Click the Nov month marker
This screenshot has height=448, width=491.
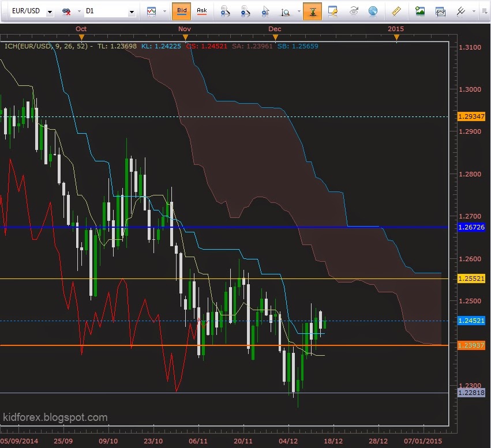tap(185, 29)
